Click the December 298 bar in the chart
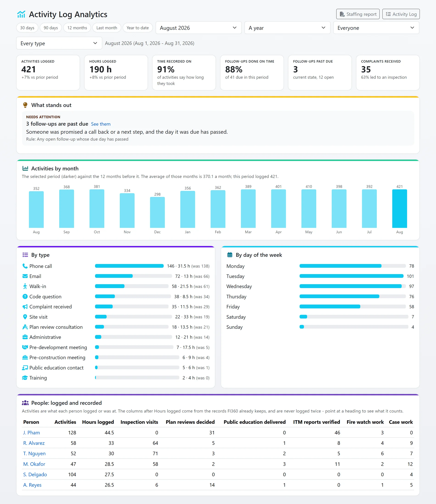The width and height of the screenshot is (436, 504). (157, 212)
